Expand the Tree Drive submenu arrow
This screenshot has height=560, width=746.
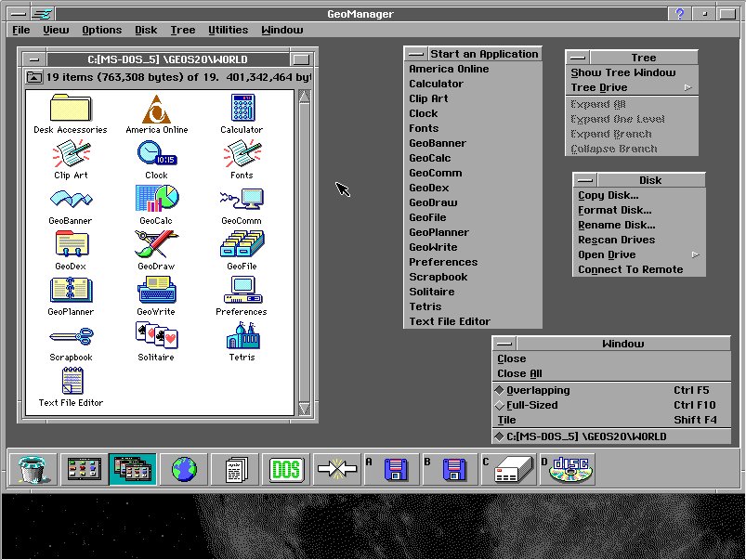point(688,87)
